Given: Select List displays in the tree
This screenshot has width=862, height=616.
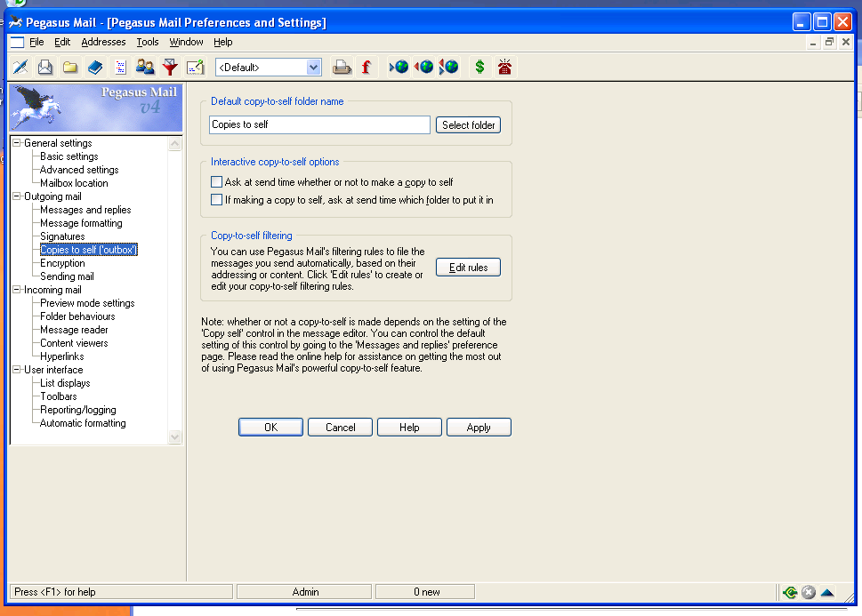Looking at the screenshot, I should 66,383.
